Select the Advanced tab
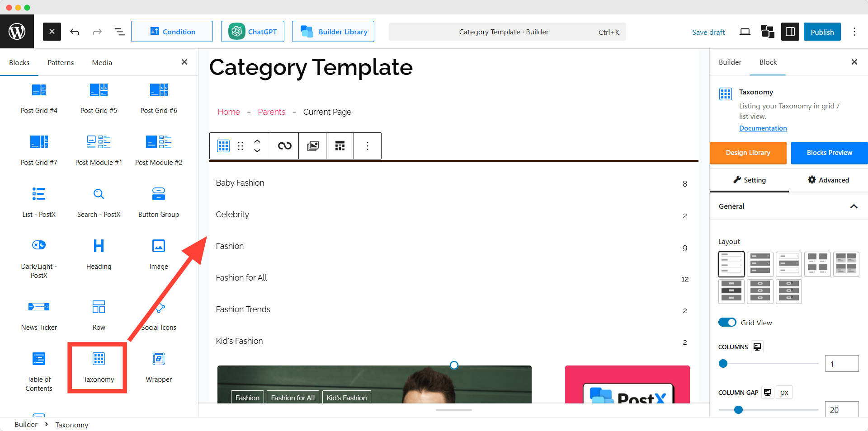 point(828,180)
